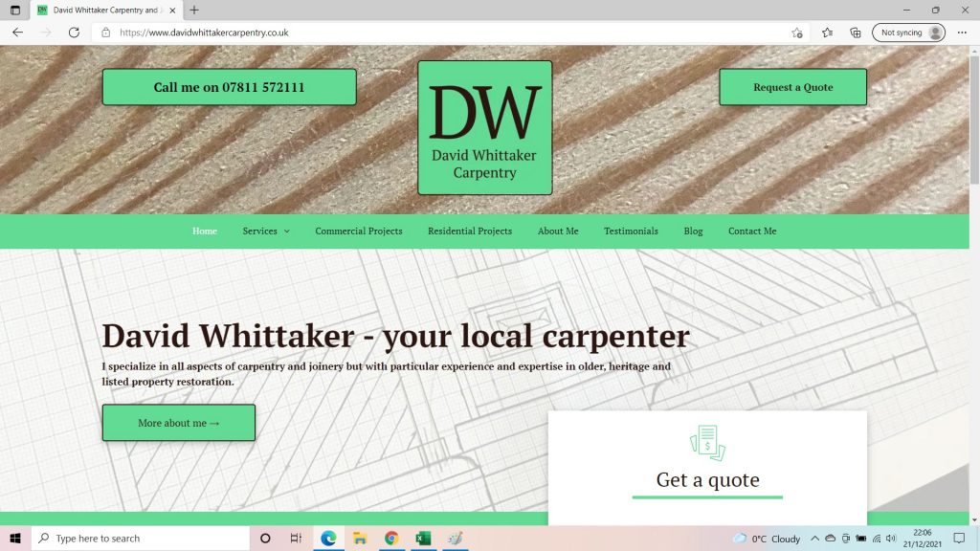The height and width of the screenshot is (551, 980).
Task: Navigate back using the browser back arrow
Action: tap(18, 32)
